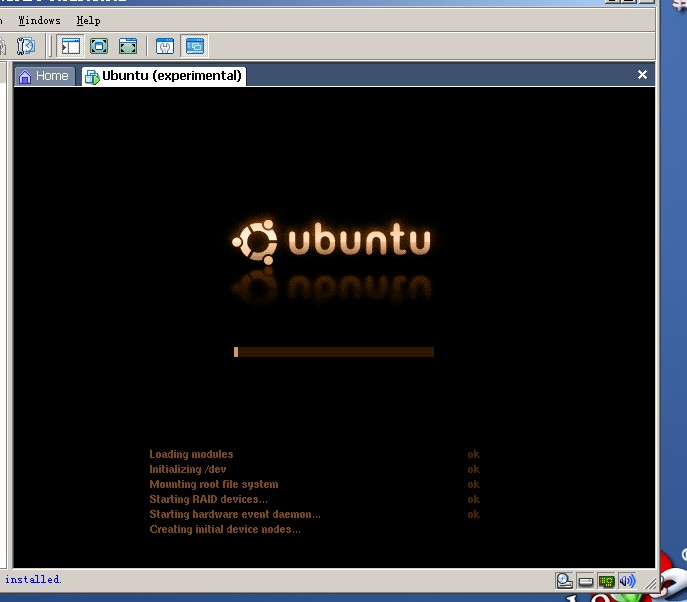The image size is (687, 602).
Task: Open the Windows menu
Action: pyautogui.click(x=39, y=21)
